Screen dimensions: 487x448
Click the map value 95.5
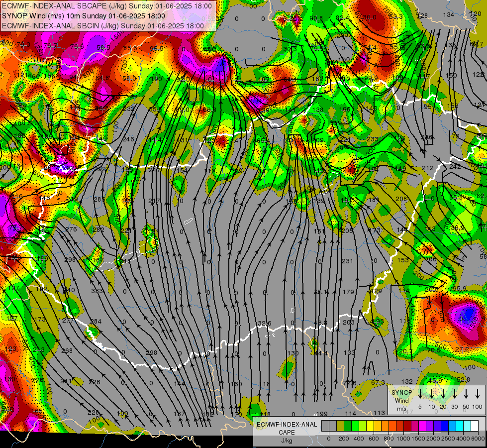[x=157, y=48]
